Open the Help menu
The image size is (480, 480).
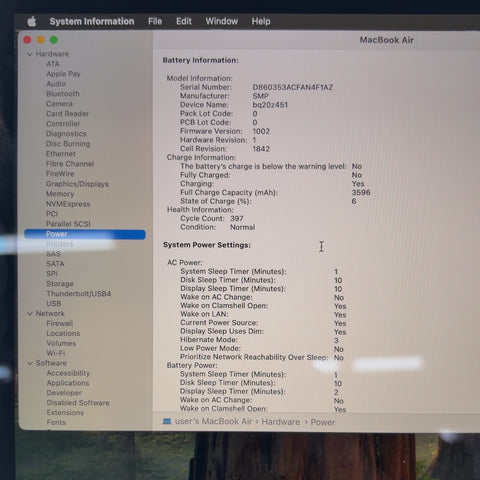[261, 21]
